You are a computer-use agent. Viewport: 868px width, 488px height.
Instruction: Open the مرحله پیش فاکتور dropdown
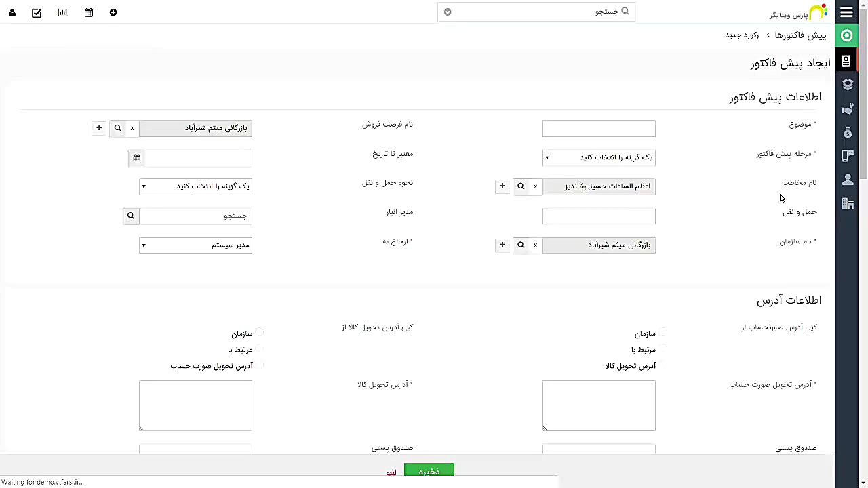tap(599, 157)
